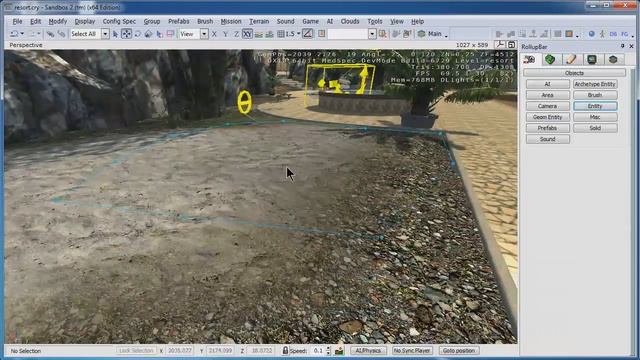
Task: Toggle the AI/Physics button
Action: click(368, 351)
